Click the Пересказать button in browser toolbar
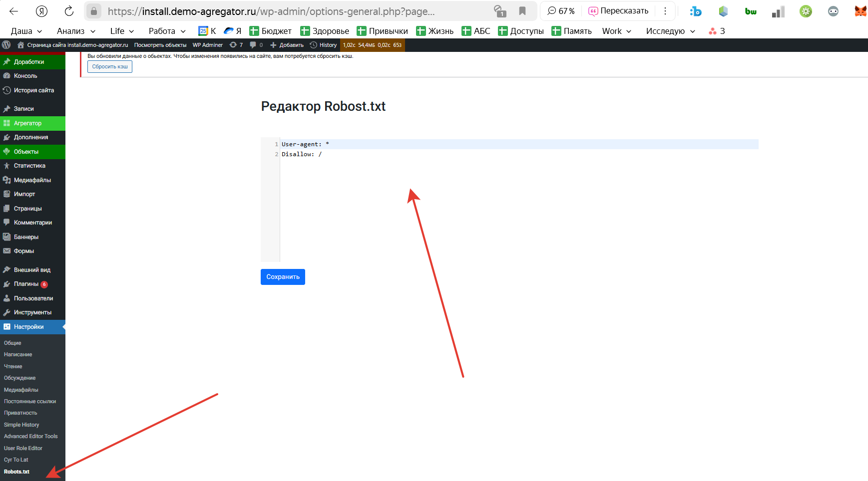Screen dimensions: 868x481 [618, 11]
